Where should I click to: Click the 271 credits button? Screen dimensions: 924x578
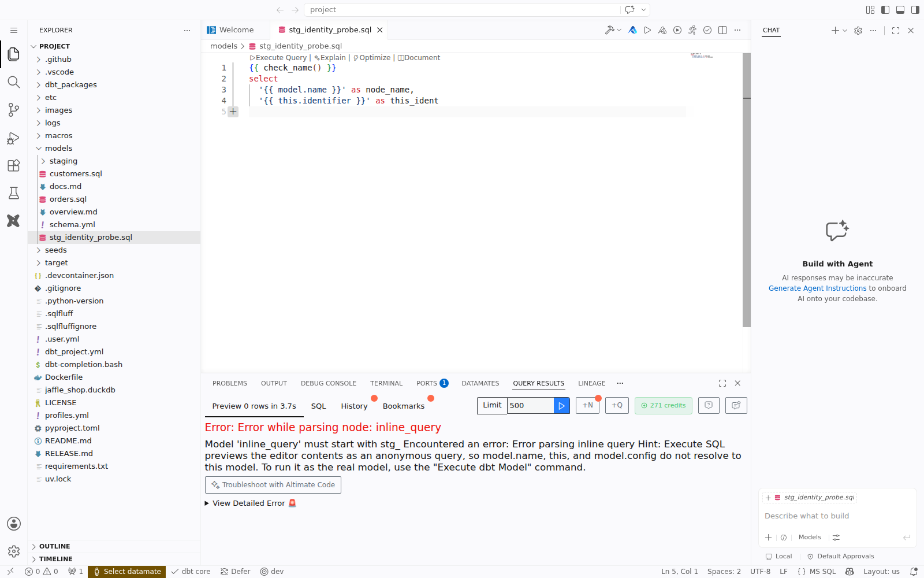point(664,406)
